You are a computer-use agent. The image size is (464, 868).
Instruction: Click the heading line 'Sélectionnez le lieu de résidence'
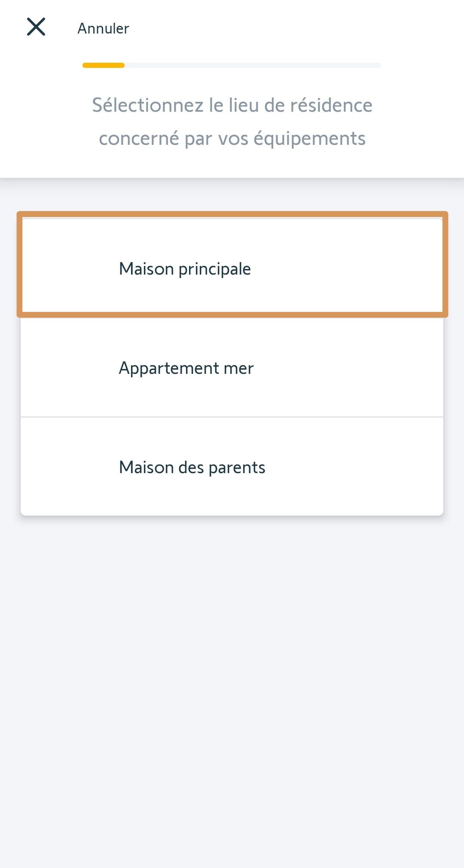coord(232,105)
